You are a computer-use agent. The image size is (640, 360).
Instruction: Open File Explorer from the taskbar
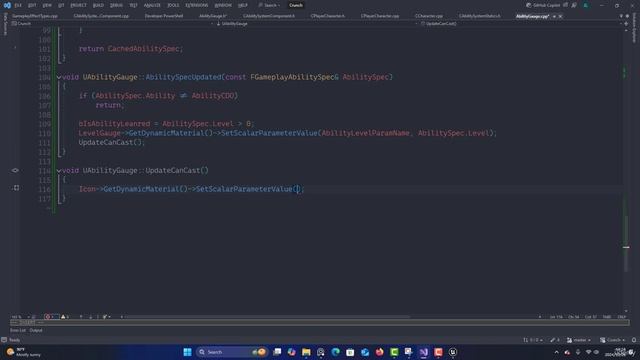click(306, 352)
